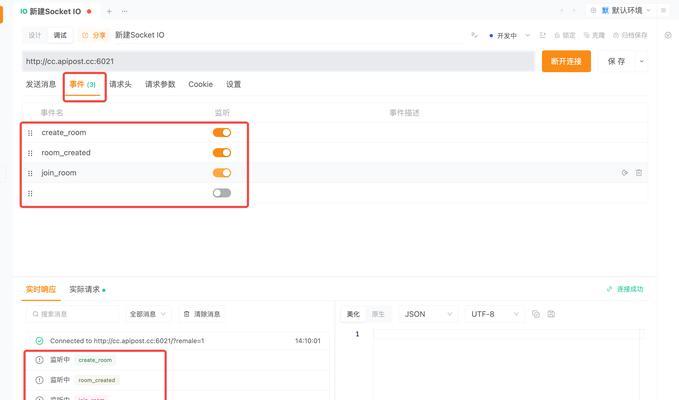The image size is (679, 400).
Task: Open the hamburger menu icon beside 默认环境
Action: pos(663,10)
